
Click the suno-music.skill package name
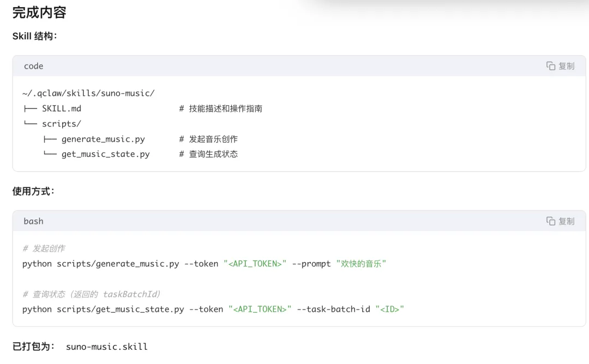(106, 347)
